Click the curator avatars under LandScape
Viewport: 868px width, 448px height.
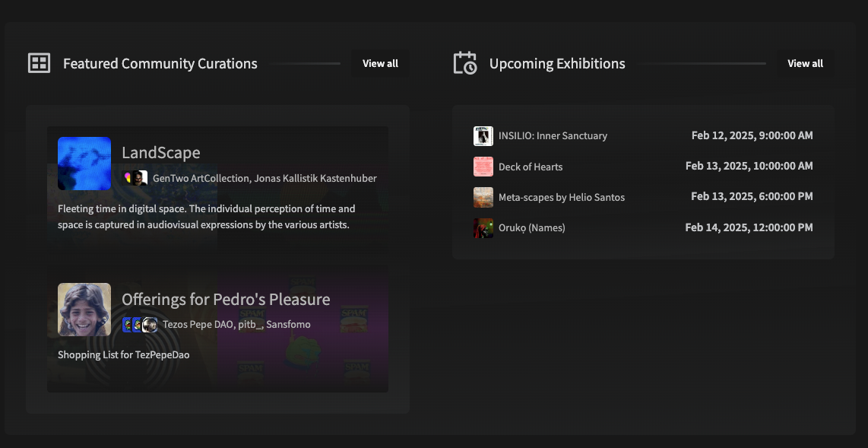point(135,178)
